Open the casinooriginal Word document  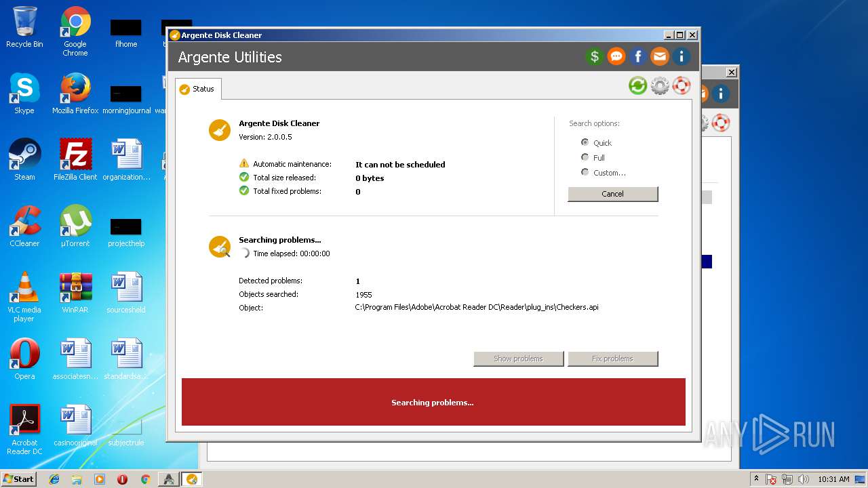pos(75,426)
